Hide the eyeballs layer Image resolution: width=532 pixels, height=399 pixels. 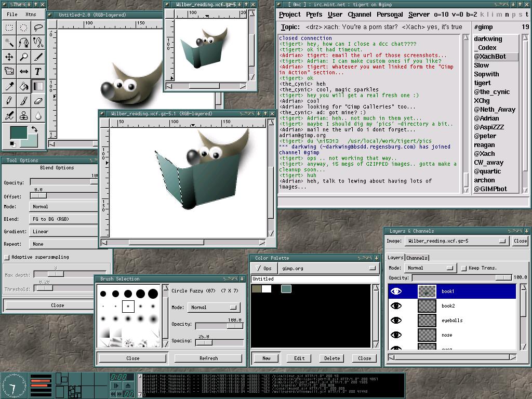(396, 321)
